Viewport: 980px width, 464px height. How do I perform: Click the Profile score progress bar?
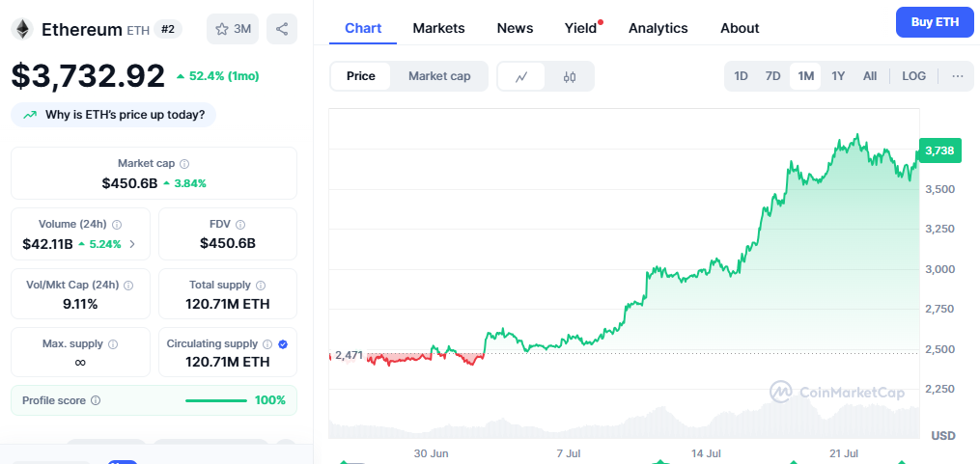216,400
